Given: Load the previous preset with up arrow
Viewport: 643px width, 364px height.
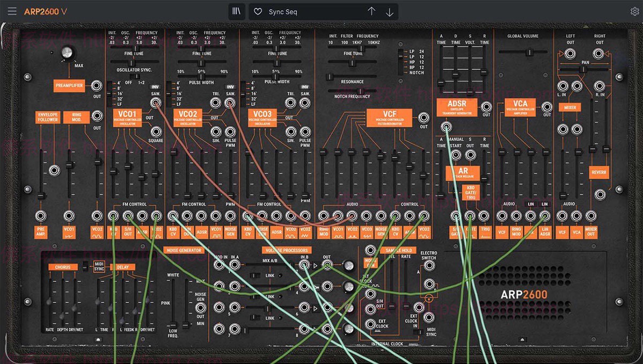Looking at the screenshot, I should pos(371,11).
